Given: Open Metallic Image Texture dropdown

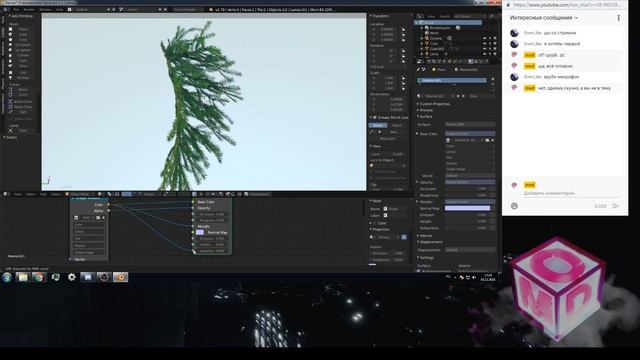Looking at the screenshot, I should pos(470,202).
